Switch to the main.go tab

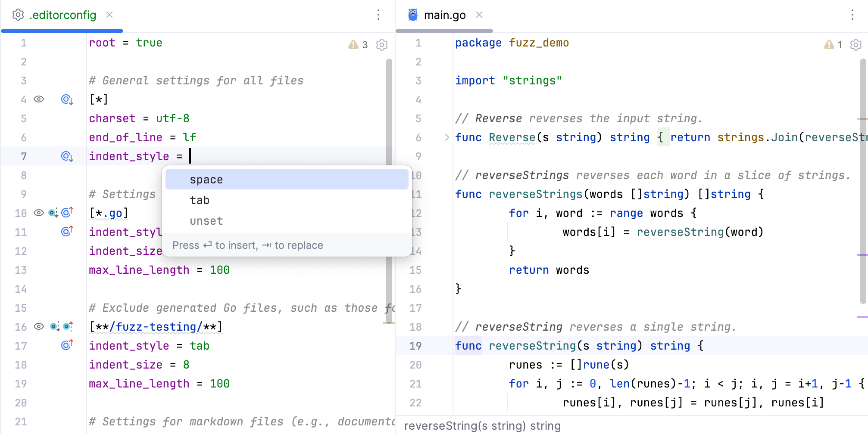pos(444,14)
